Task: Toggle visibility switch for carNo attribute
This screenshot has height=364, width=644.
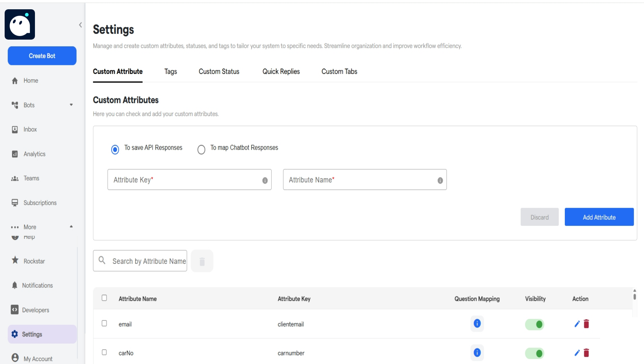Action: (535, 353)
